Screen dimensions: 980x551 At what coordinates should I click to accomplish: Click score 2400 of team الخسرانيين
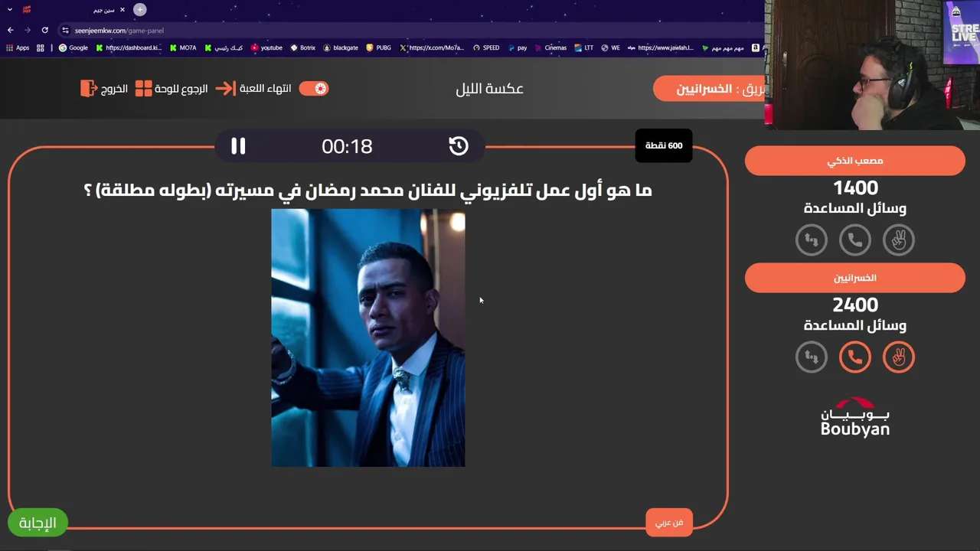click(x=855, y=305)
